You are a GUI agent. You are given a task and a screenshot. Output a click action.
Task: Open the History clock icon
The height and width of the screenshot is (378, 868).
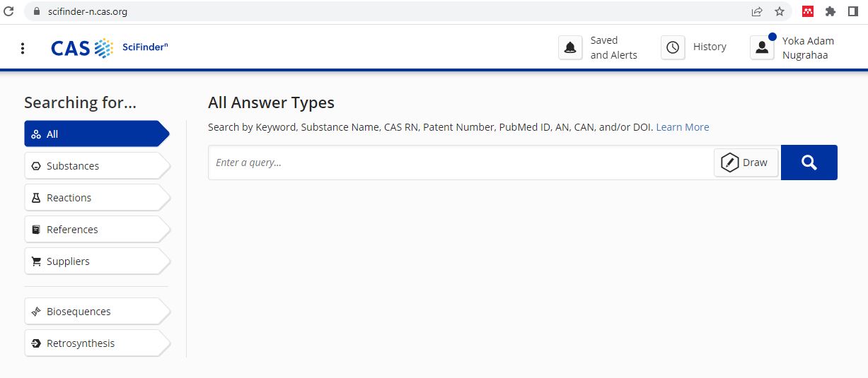coord(673,47)
